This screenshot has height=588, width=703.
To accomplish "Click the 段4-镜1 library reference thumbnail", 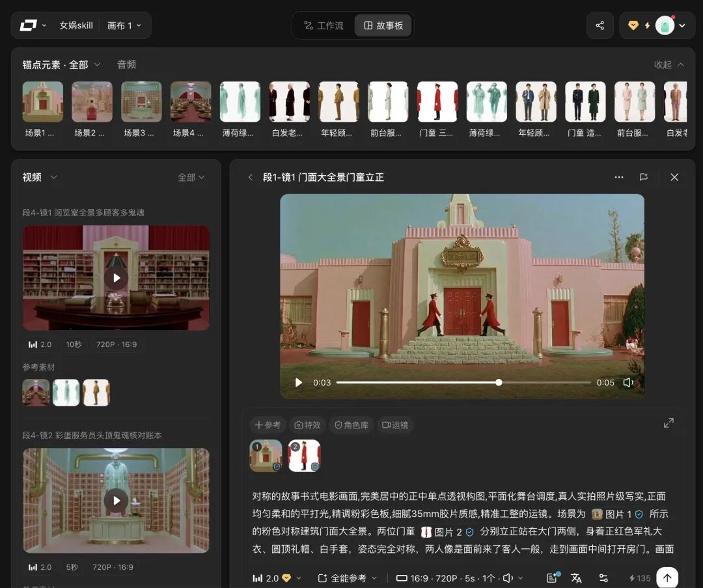I will 36,393.
